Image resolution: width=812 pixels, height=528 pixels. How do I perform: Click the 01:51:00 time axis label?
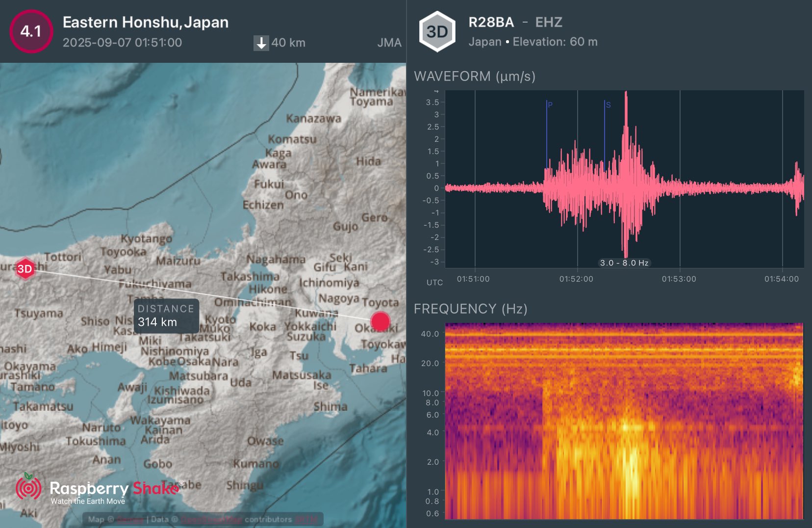(473, 279)
